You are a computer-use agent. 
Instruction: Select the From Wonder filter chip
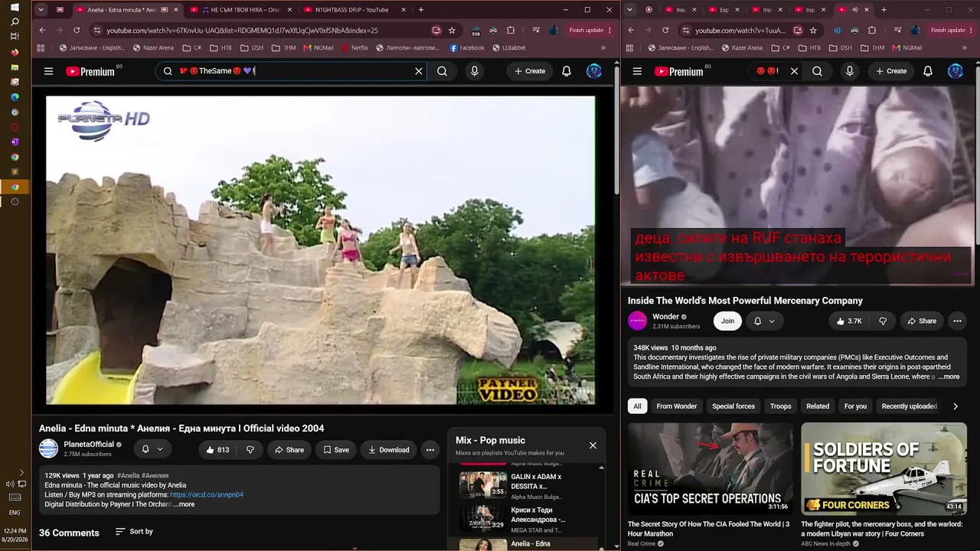tap(677, 406)
